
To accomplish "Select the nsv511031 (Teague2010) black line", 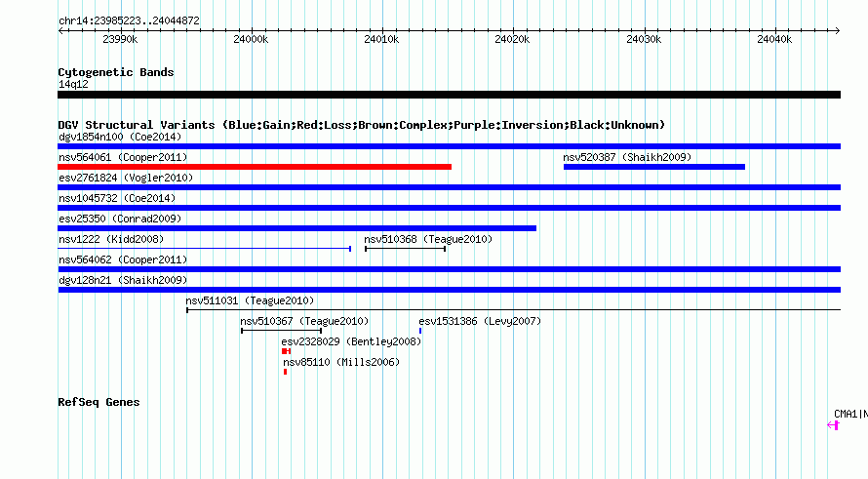I will pyautogui.click(x=513, y=310).
